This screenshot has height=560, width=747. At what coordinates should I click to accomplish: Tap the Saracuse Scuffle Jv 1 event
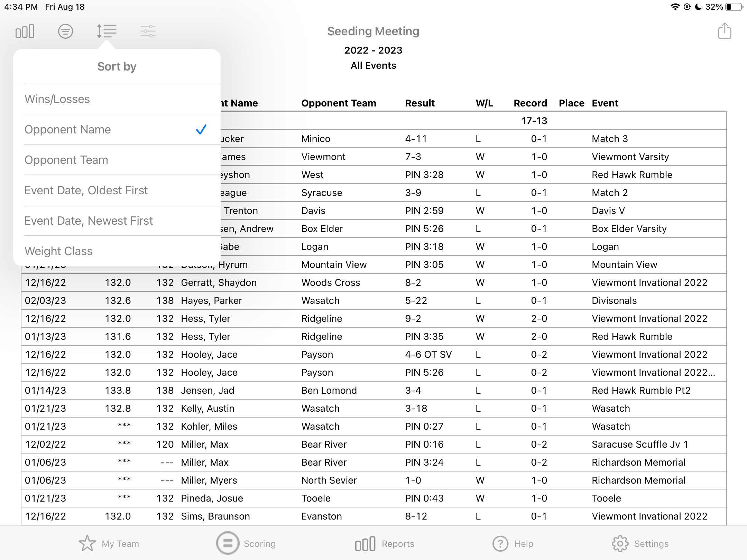tap(640, 445)
